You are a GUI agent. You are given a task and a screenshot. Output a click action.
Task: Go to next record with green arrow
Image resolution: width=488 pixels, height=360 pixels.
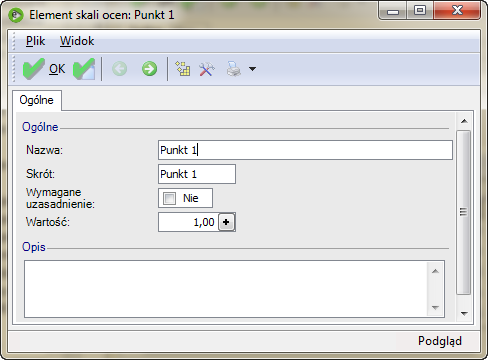point(149,69)
